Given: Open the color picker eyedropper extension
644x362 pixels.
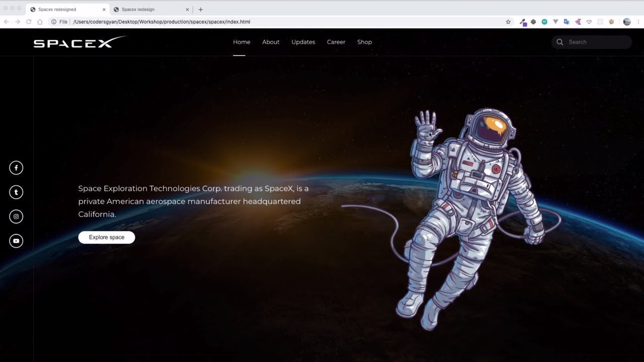Looking at the screenshot, I should (523, 22).
